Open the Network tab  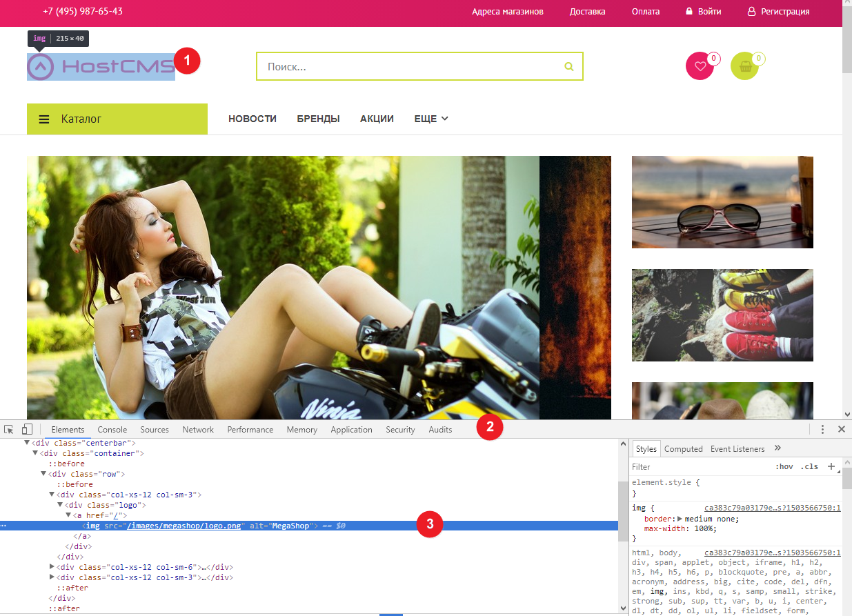point(198,429)
